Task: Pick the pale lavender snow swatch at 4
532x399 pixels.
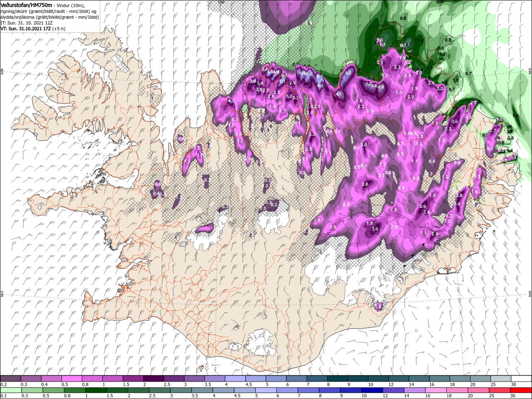Action: pyautogui.click(x=235, y=379)
